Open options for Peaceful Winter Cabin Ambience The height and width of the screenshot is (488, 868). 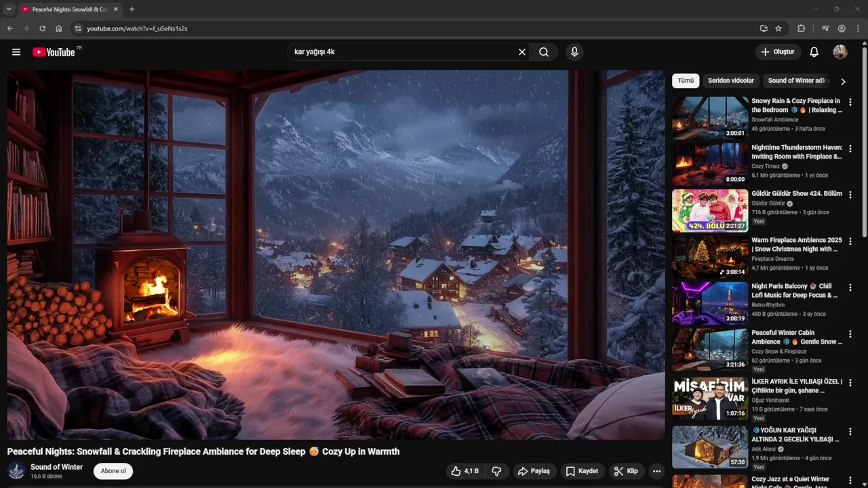point(850,333)
